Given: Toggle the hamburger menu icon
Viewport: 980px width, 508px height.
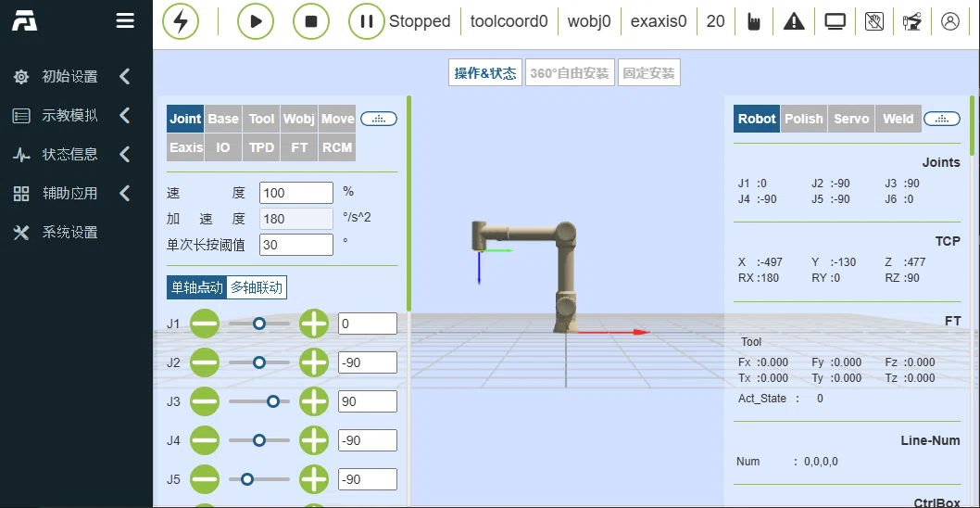Looking at the screenshot, I should (125, 20).
